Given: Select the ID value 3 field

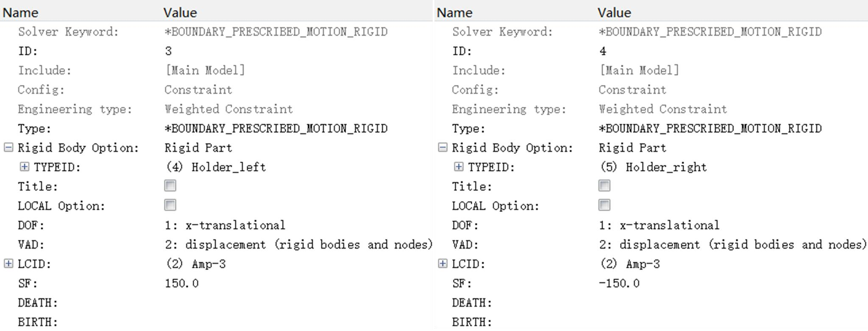Looking at the screenshot, I should pos(298,51).
